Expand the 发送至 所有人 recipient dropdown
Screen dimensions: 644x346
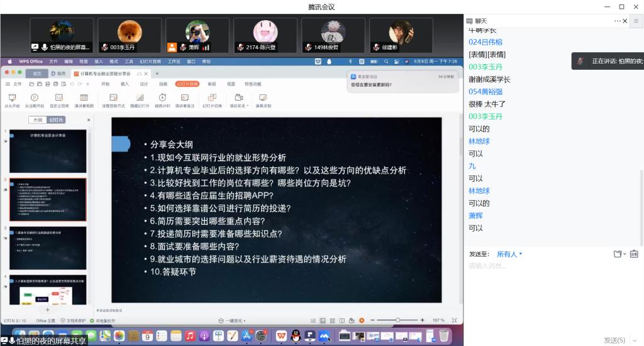pos(509,254)
